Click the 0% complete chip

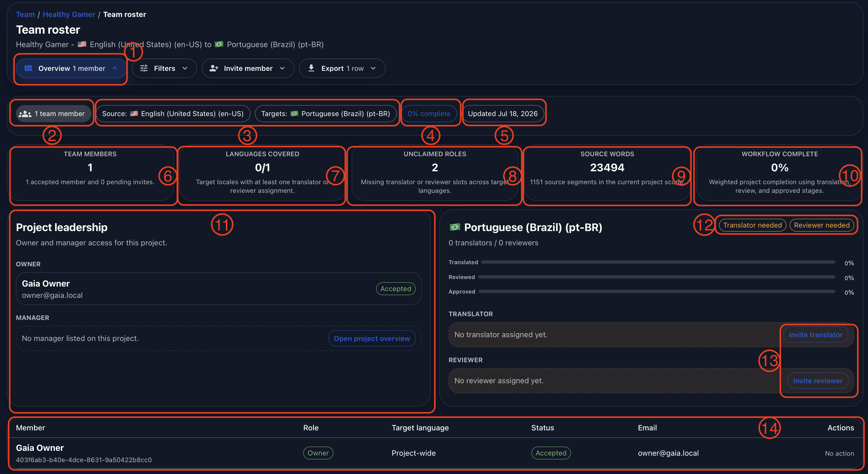429,114
